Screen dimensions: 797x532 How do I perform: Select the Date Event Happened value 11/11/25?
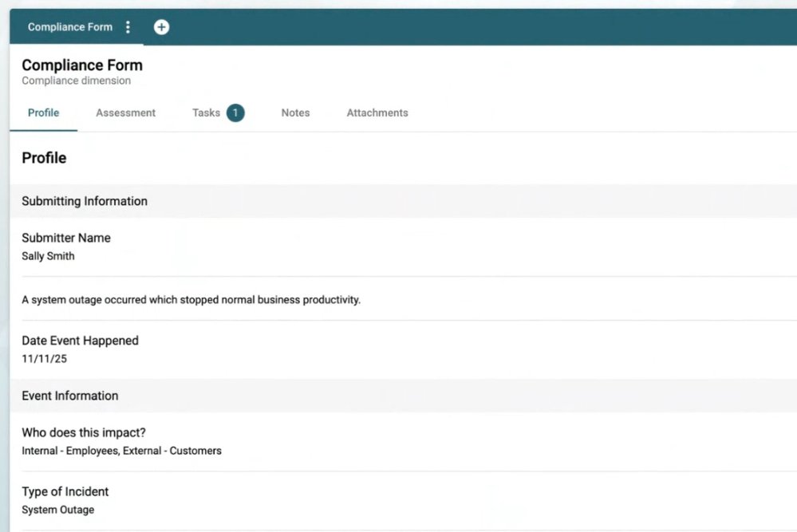pyautogui.click(x=44, y=359)
